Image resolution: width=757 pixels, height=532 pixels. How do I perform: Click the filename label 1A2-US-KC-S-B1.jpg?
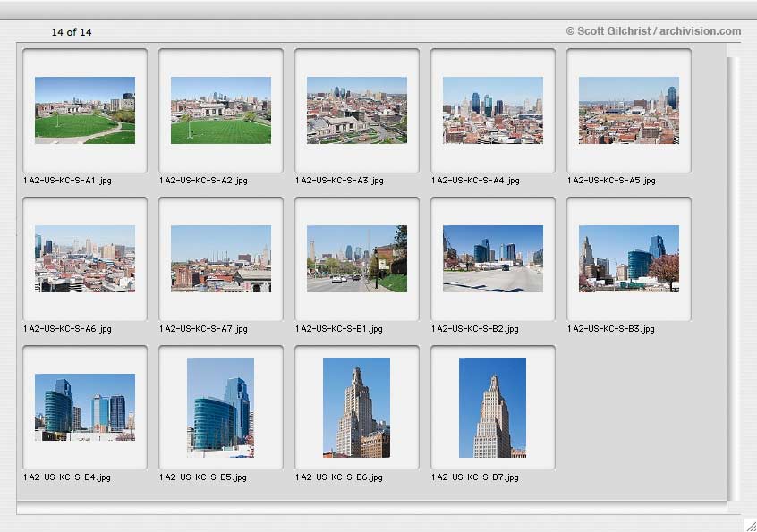coord(339,329)
